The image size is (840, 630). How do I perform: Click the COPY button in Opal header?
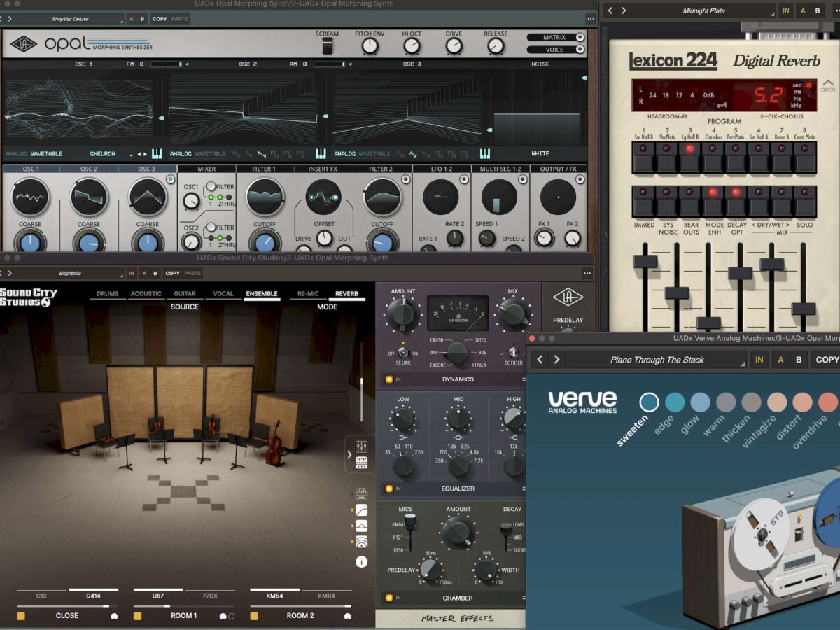(x=160, y=19)
